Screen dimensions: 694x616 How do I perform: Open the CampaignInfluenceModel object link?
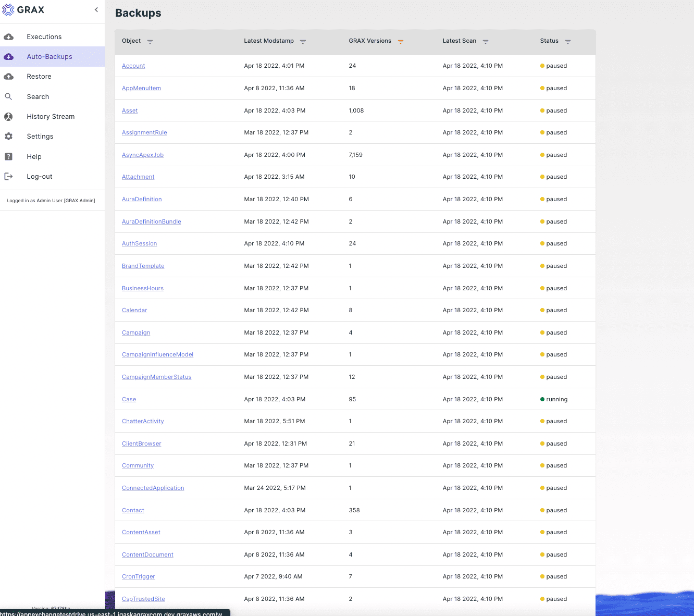click(157, 355)
